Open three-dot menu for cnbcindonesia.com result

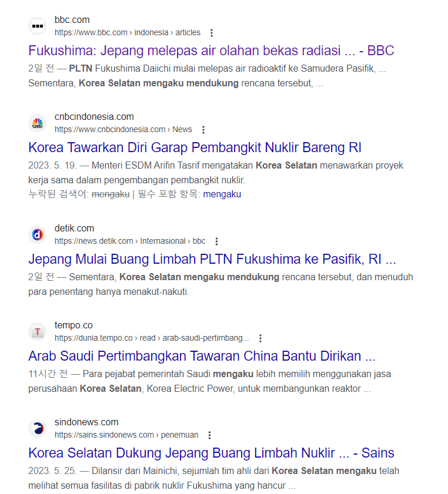pos(203,130)
